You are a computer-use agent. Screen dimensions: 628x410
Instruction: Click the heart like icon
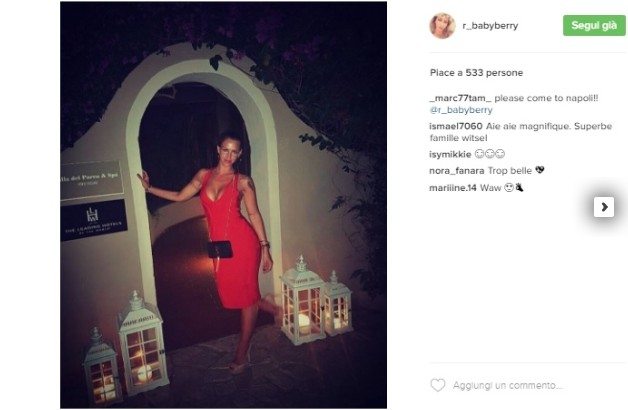(438, 385)
